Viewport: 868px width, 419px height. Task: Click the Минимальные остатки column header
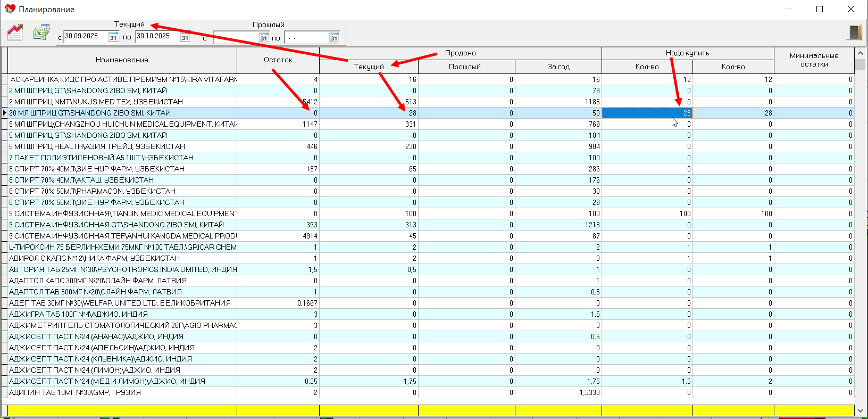[x=814, y=60]
